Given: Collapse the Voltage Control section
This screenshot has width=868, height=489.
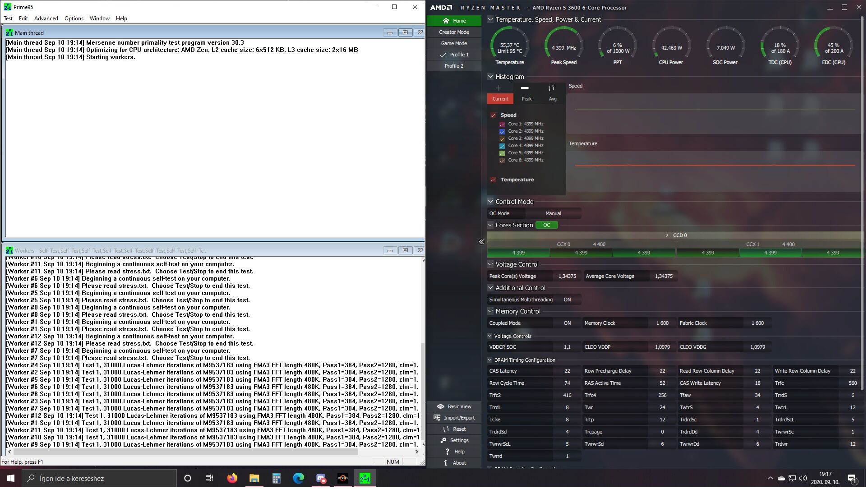Looking at the screenshot, I should point(491,265).
